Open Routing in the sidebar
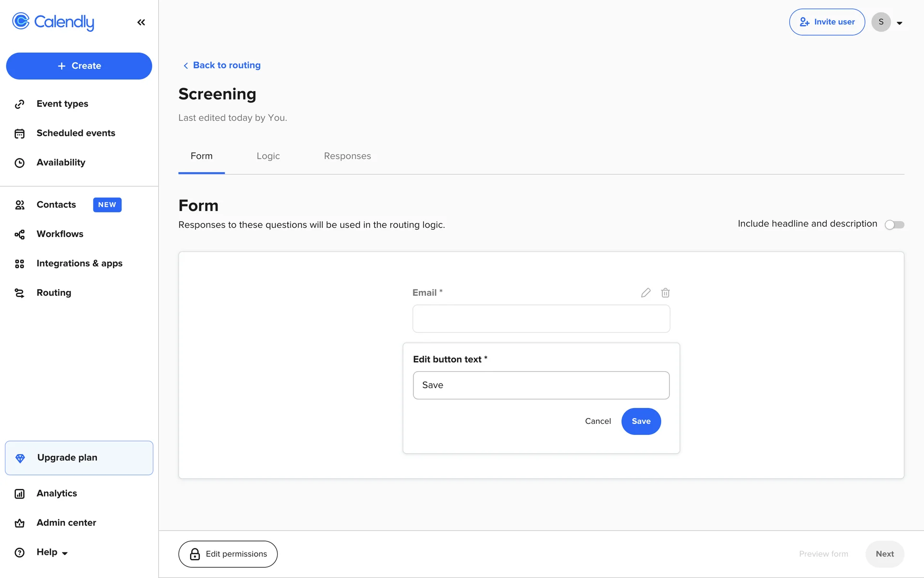This screenshot has width=924, height=578. [53, 293]
